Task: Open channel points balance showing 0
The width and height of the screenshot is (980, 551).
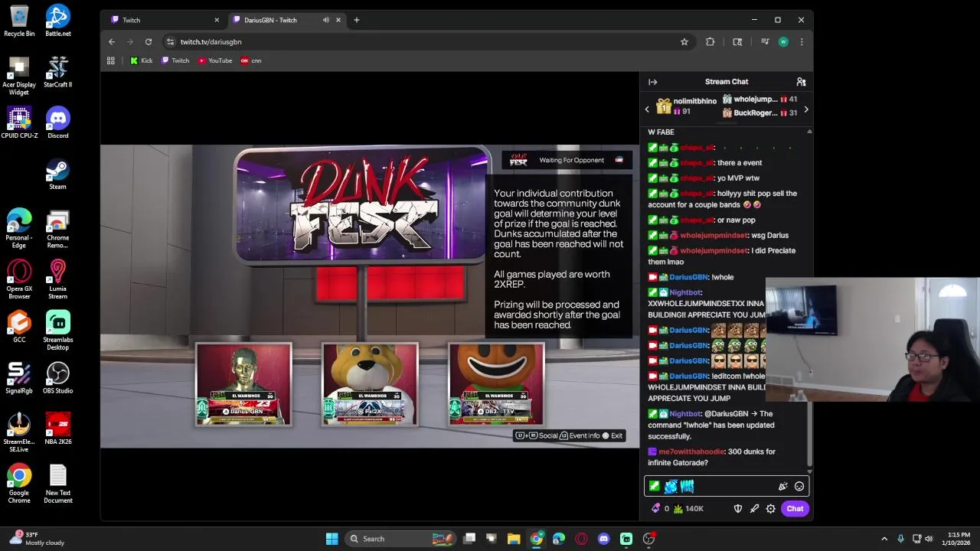Action: point(659,509)
